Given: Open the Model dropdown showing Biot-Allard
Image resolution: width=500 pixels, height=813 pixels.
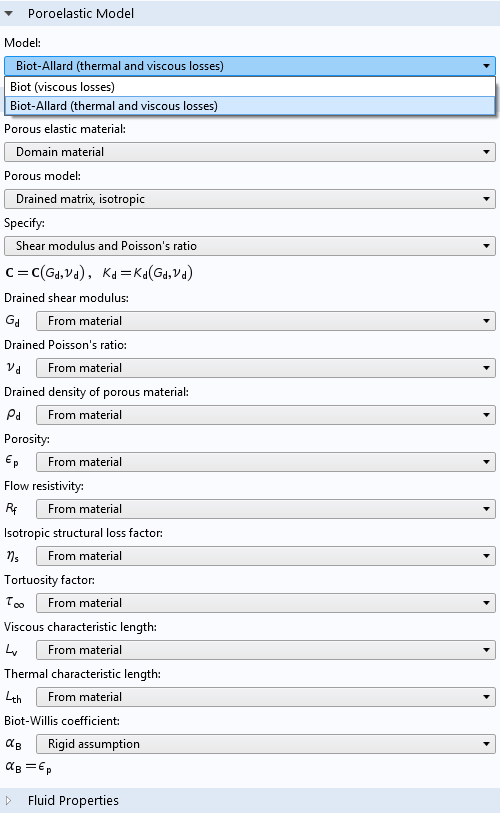Looking at the screenshot, I should tap(250, 66).
